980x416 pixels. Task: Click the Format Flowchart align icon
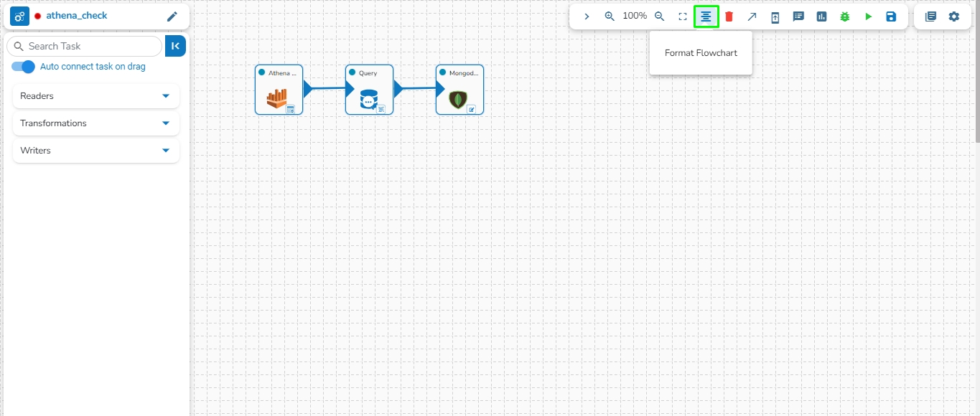tap(706, 16)
